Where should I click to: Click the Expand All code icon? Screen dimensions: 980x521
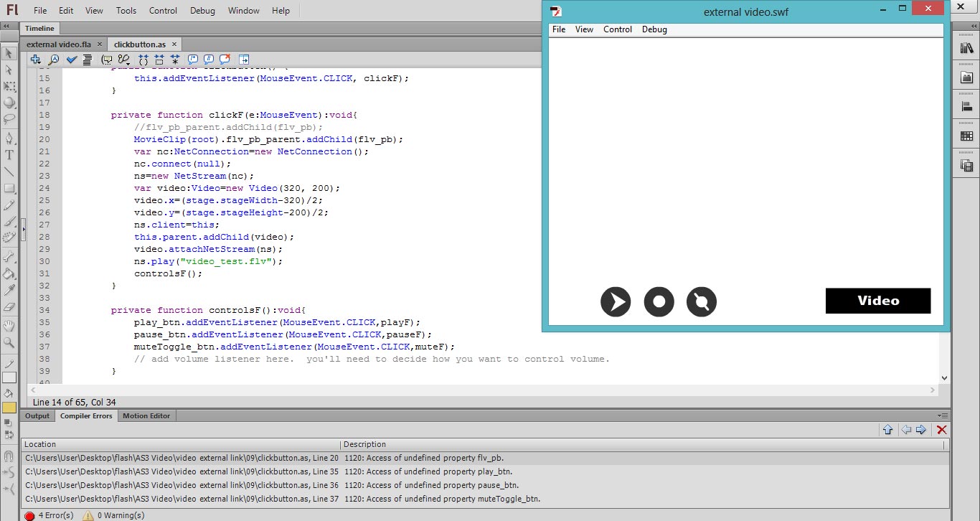coord(175,60)
